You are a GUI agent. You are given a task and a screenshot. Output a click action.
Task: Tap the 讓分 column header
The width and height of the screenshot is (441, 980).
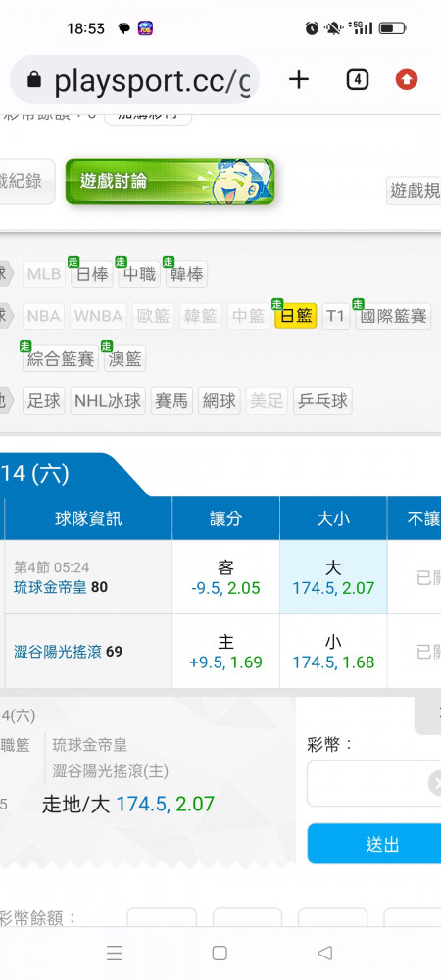pos(225,518)
